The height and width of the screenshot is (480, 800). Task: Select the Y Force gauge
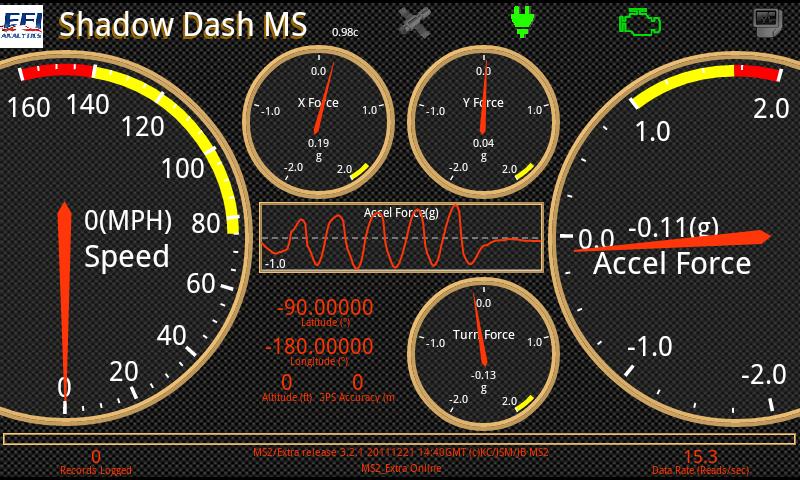[483, 122]
